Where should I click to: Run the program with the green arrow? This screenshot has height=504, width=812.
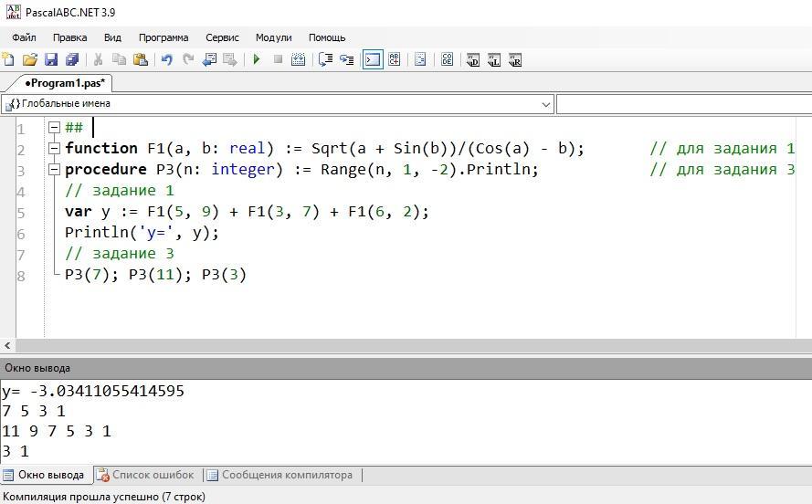(x=257, y=59)
